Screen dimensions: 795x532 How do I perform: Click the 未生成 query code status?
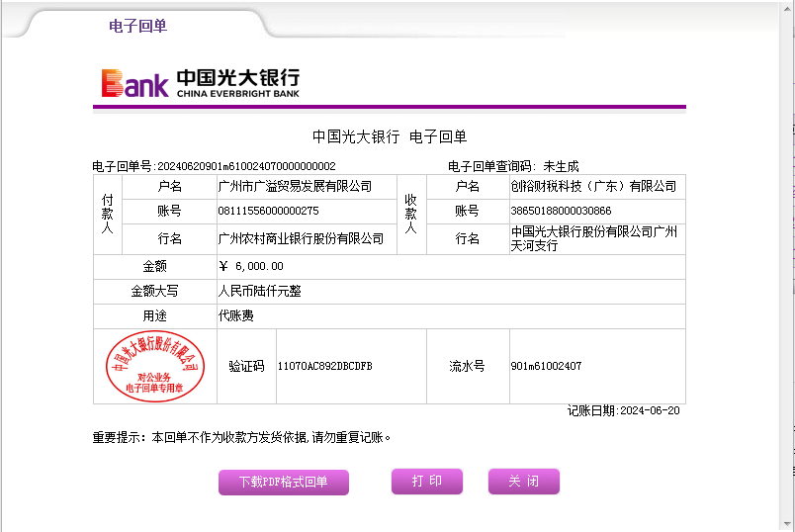tap(561, 166)
